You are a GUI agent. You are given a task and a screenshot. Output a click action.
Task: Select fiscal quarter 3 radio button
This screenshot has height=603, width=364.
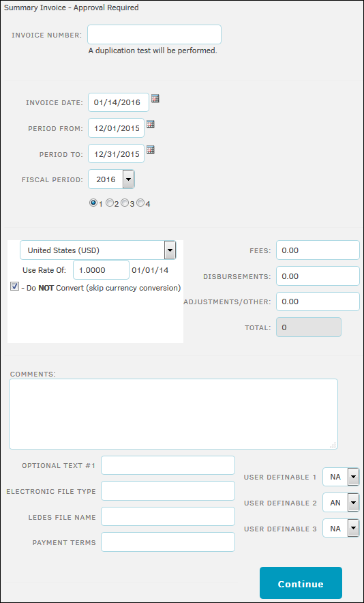125,203
